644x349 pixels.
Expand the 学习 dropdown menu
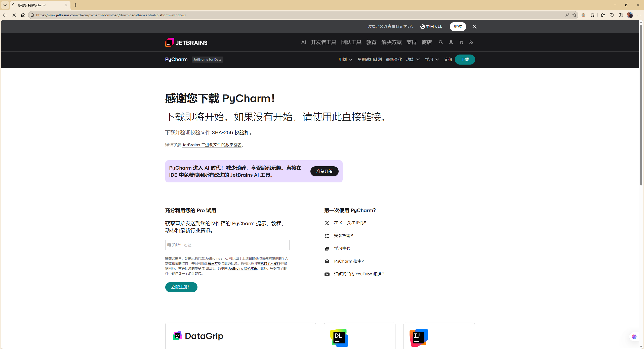[432, 60]
